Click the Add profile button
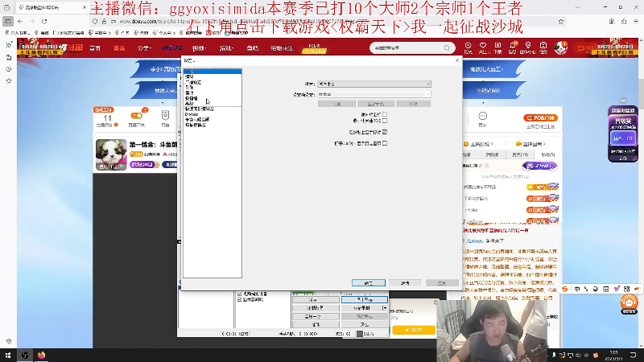This screenshot has height=362, width=644. 336,104
